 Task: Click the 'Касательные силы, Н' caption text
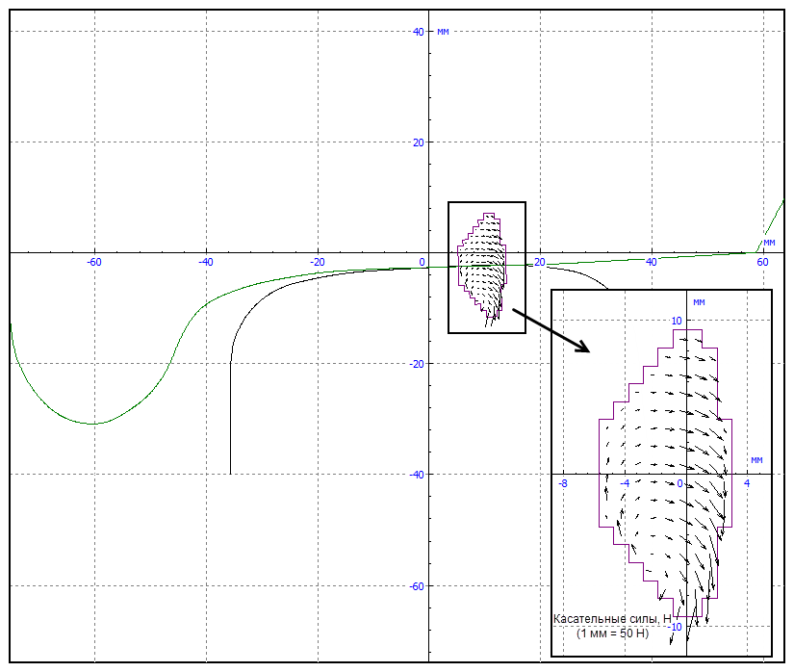[612, 619]
